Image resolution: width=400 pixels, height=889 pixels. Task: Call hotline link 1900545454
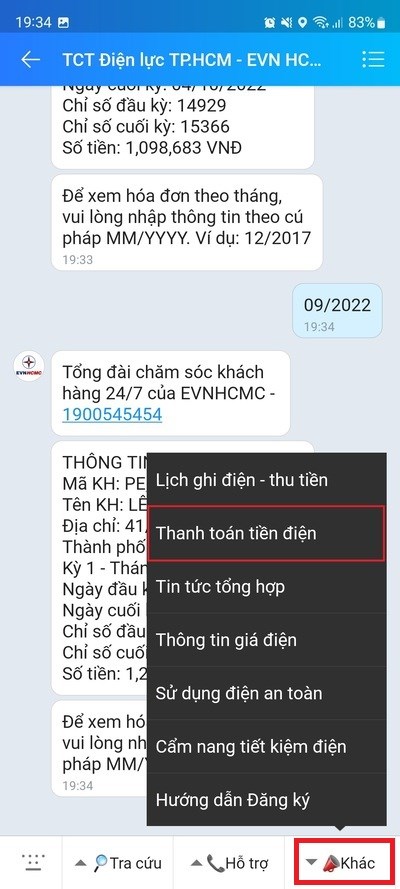(x=112, y=414)
